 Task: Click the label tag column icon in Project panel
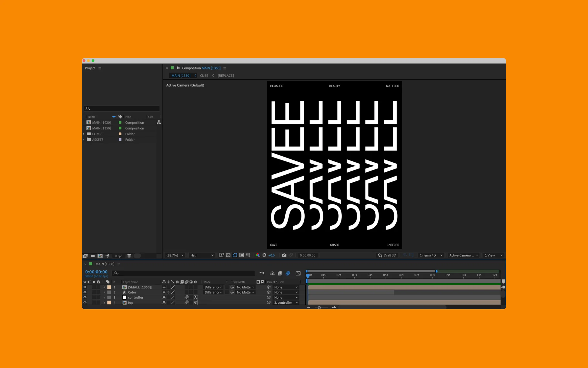pyautogui.click(x=120, y=117)
